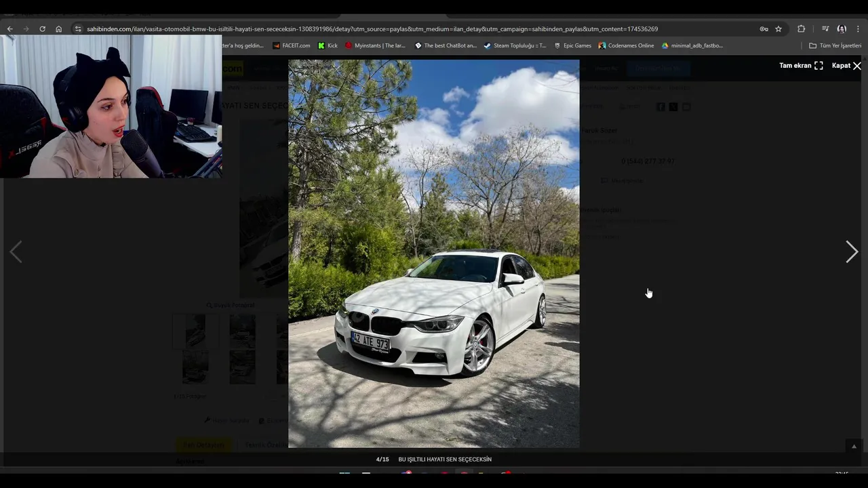Open the browser profile avatar

842,29
